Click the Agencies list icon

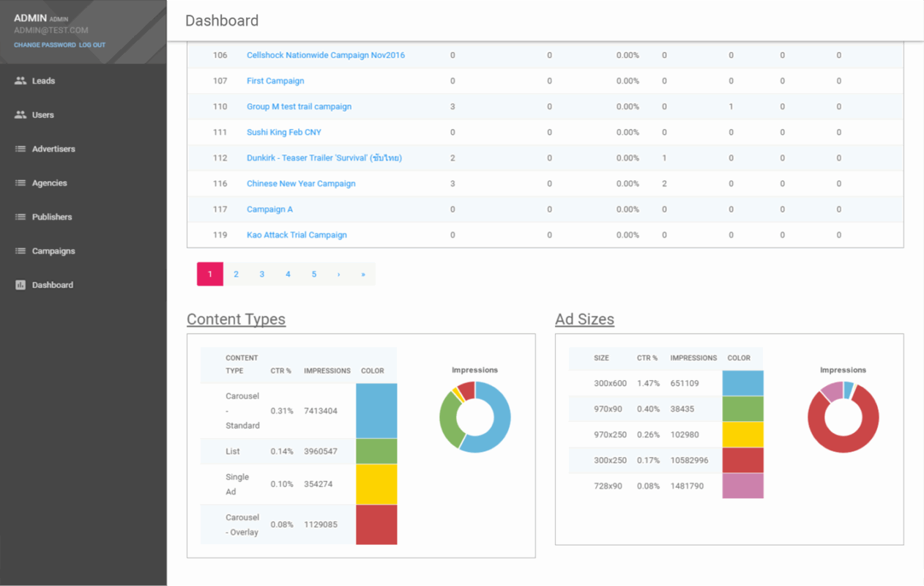[x=20, y=182]
